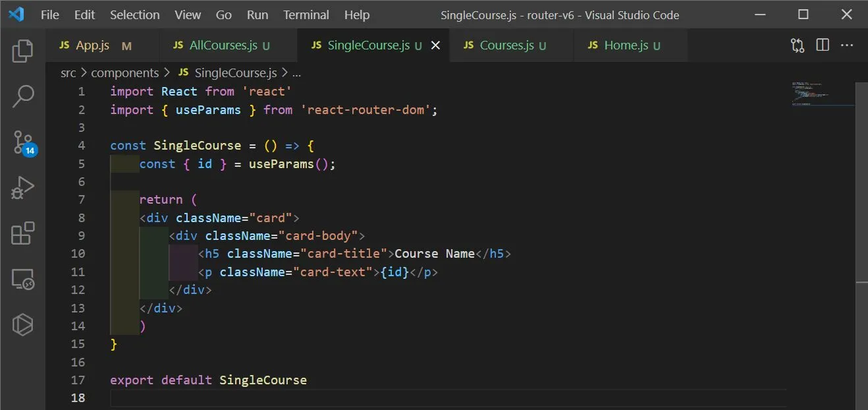Click the "card-title" className string
868x410 pixels.
pos(344,254)
